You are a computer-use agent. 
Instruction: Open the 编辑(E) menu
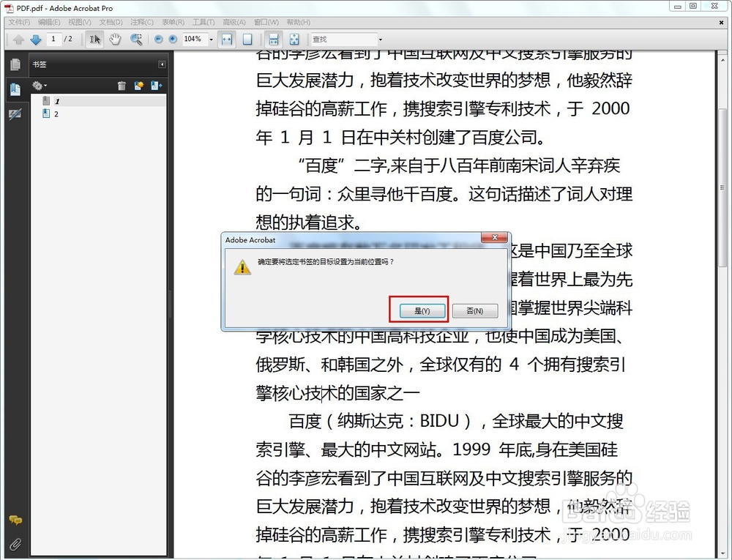tap(49, 22)
